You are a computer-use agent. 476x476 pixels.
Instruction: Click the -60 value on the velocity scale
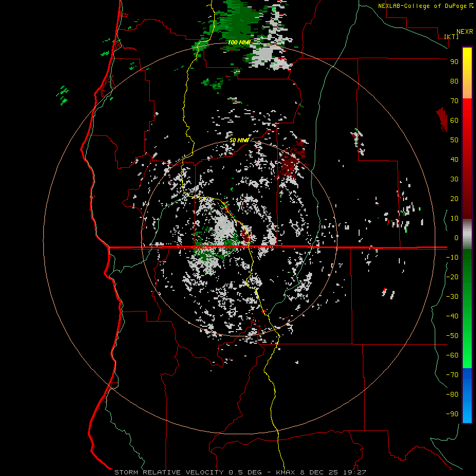tap(452, 355)
